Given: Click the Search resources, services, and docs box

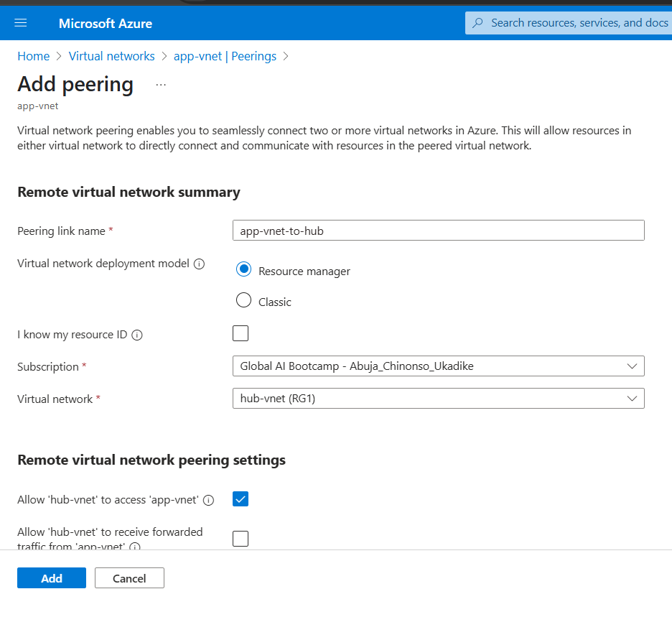Looking at the screenshot, I should tap(570, 23).
